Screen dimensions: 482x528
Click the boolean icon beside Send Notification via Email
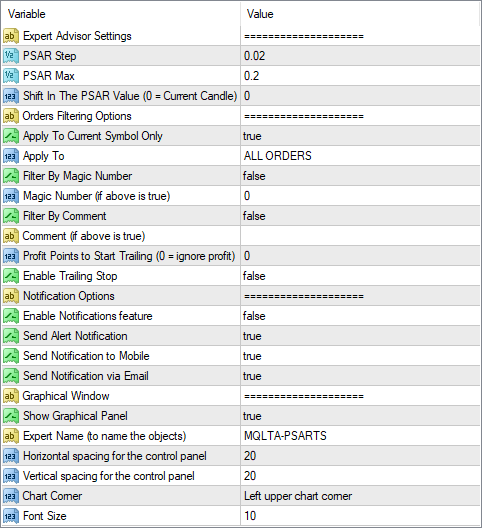[x=11, y=376]
